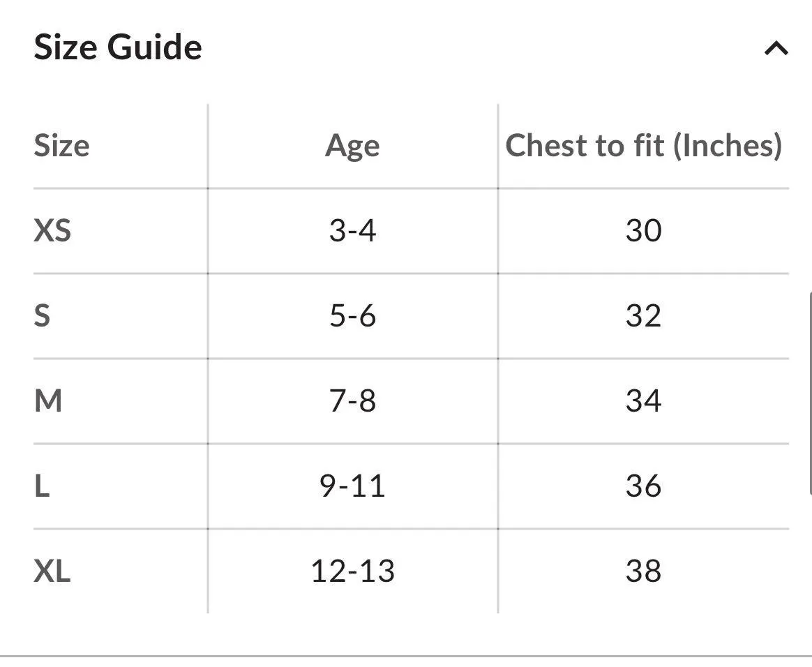Click the Size Guide heading

pos(118,47)
